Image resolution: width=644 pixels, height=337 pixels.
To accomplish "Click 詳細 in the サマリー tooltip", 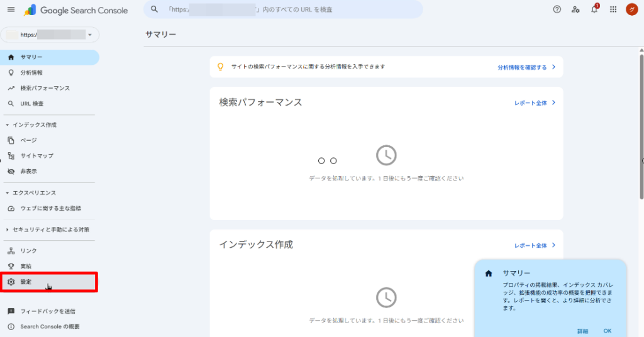I will click(x=582, y=331).
